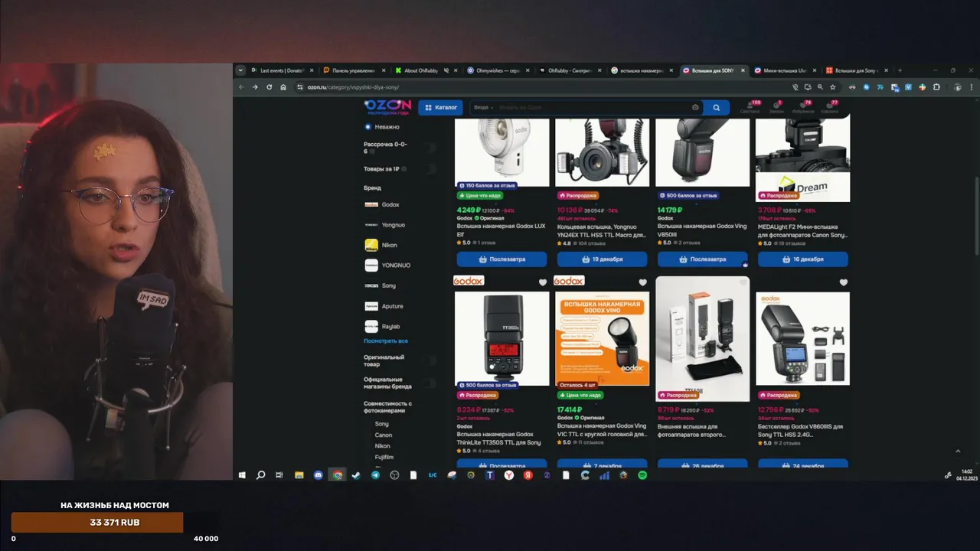
Task: Select Fujifilm under camera compatibility
Action: (x=384, y=457)
